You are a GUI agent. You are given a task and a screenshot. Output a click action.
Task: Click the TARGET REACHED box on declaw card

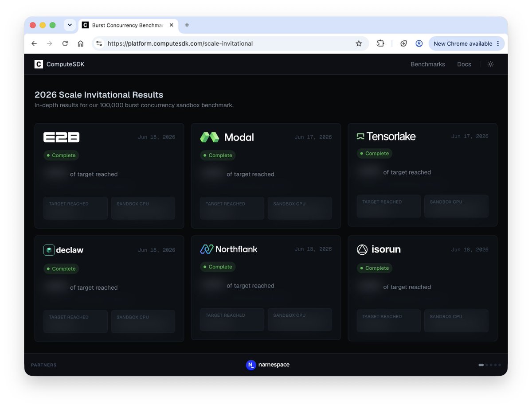point(75,322)
